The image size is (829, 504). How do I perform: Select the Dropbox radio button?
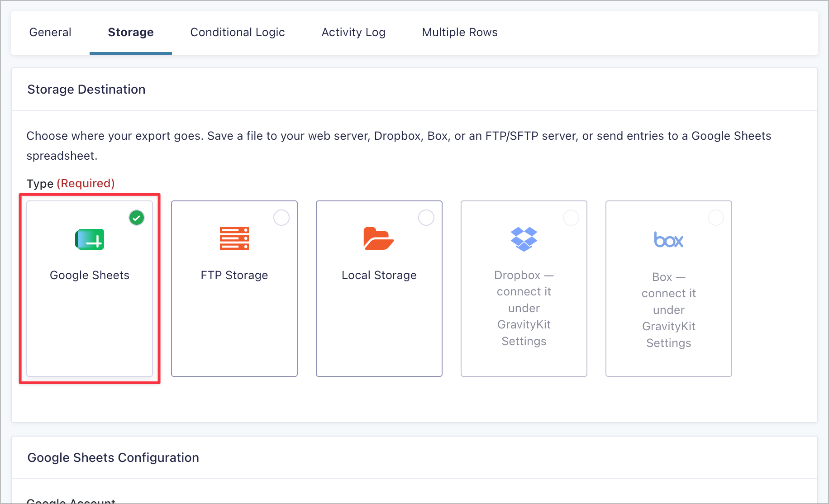[571, 218]
